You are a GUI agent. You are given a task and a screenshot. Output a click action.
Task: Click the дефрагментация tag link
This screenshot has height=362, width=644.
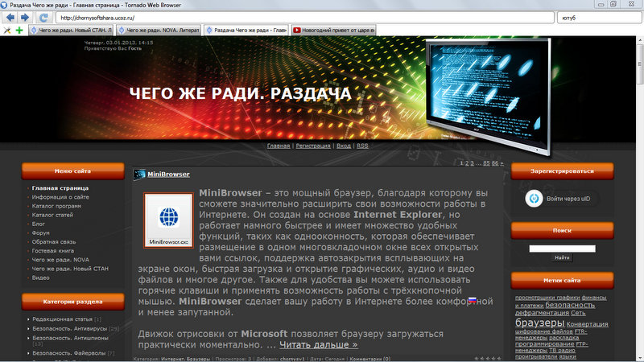click(x=542, y=313)
